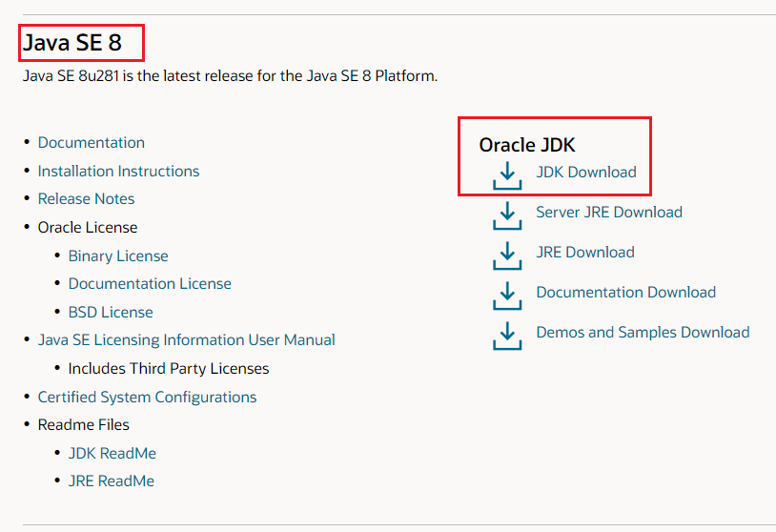Open the JRE ReadMe link
The image size is (776, 532).
112,481
